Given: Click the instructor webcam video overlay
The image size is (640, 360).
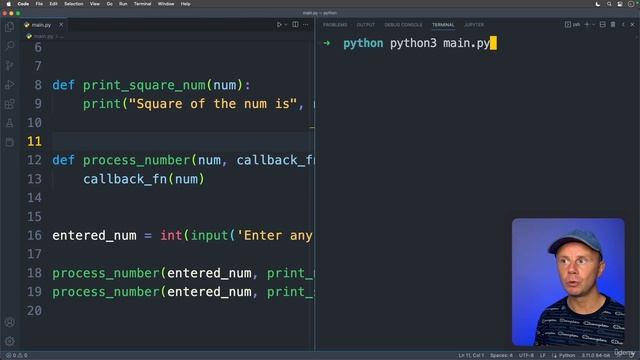Looking at the screenshot, I should (568, 282).
